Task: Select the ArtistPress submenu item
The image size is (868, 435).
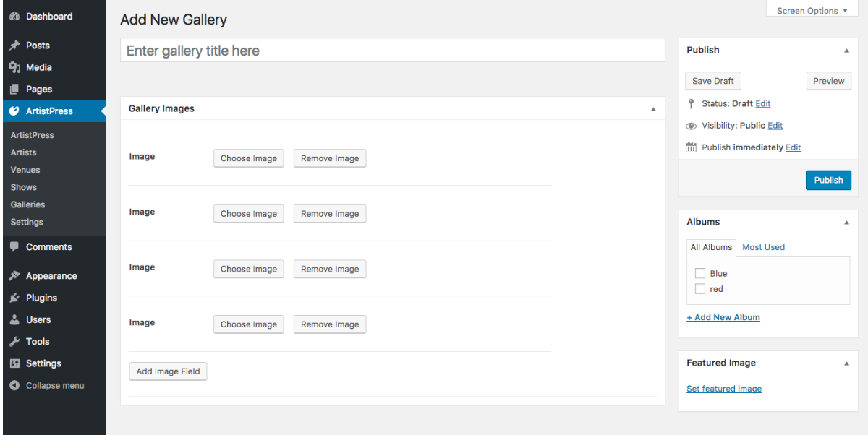Action: point(33,135)
